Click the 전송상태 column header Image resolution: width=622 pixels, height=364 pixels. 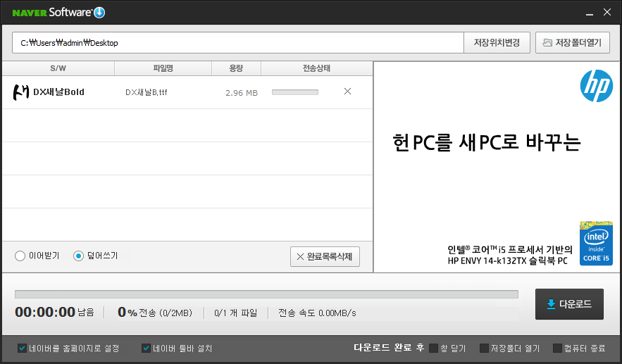coord(316,68)
